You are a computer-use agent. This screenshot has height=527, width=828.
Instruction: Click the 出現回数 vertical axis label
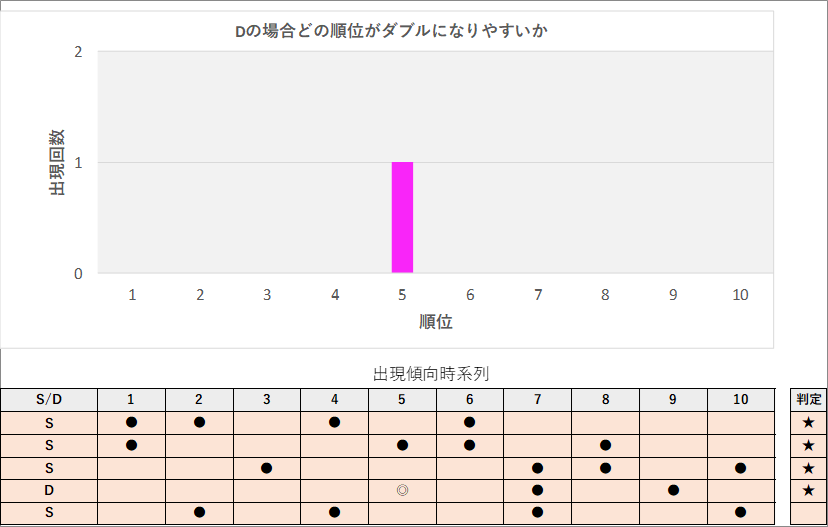coord(57,163)
